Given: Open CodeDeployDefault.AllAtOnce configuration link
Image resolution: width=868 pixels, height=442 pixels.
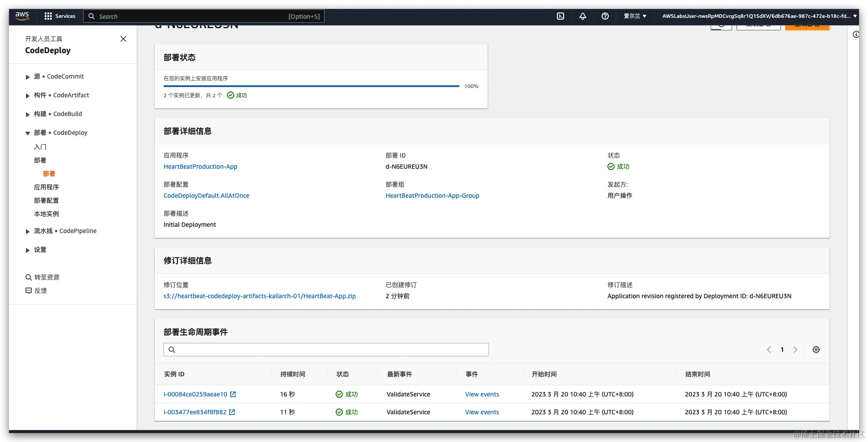Looking at the screenshot, I should point(206,196).
